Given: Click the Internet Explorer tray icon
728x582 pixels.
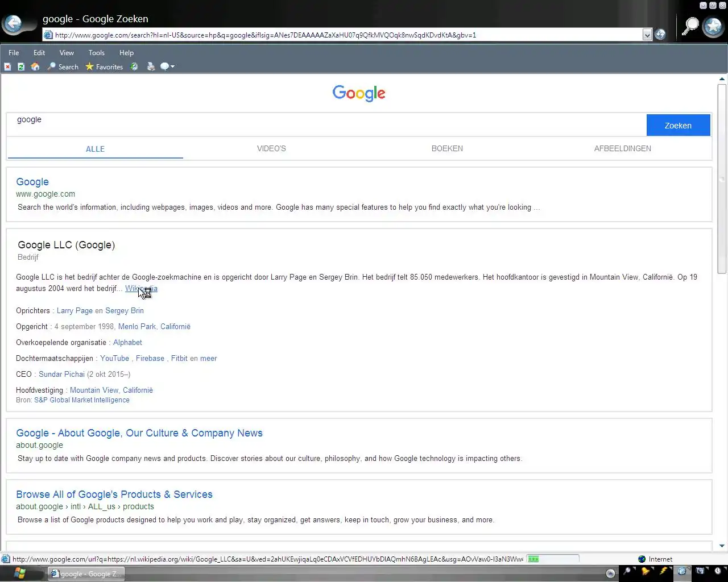Looking at the screenshot, I should (682, 571).
